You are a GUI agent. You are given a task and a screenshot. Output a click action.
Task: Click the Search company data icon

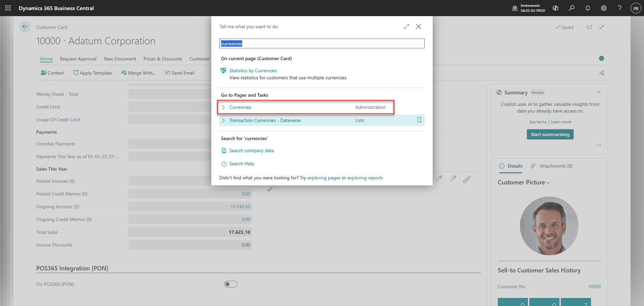pos(224,150)
